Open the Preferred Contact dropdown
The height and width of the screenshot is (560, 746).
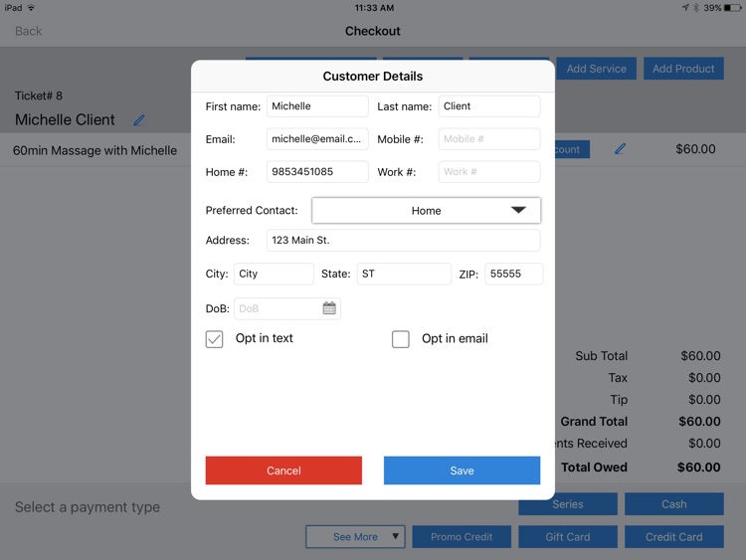(x=427, y=210)
